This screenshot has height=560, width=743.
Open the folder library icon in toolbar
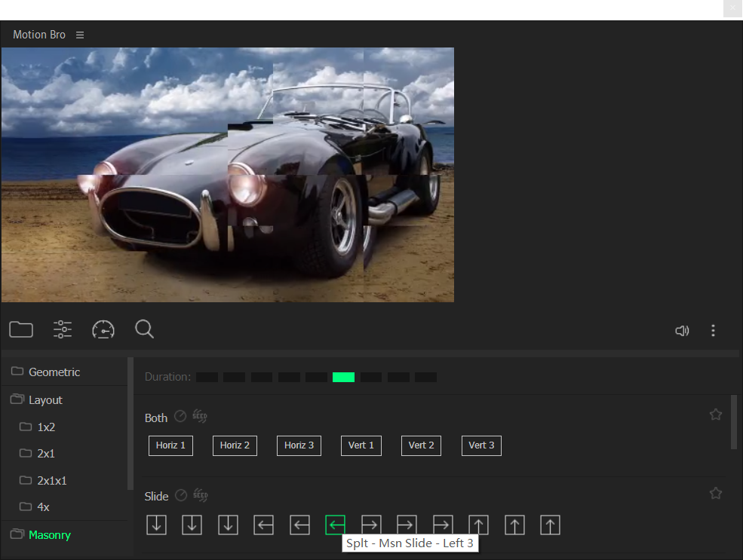(21, 329)
